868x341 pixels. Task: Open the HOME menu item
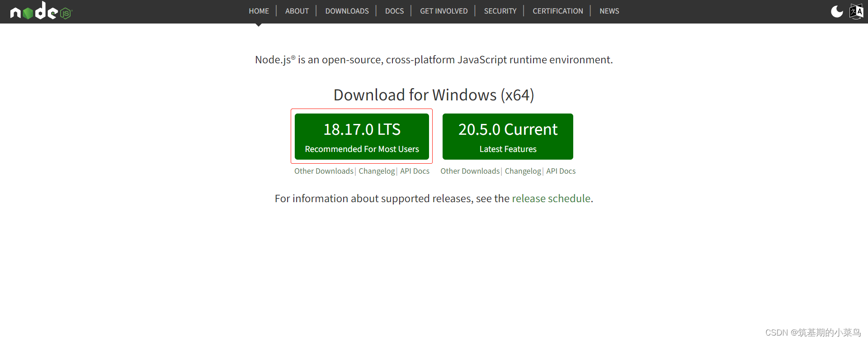(x=259, y=11)
